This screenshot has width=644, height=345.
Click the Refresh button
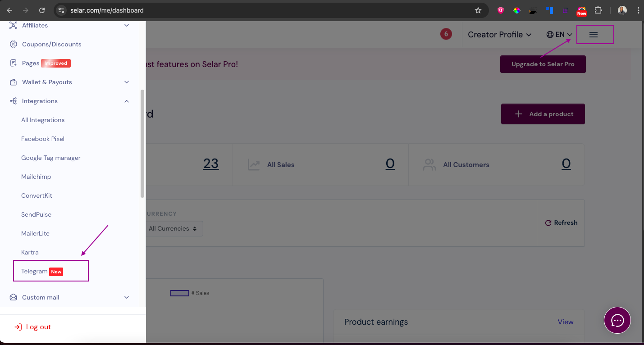pyautogui.click(x=561, y=222)
